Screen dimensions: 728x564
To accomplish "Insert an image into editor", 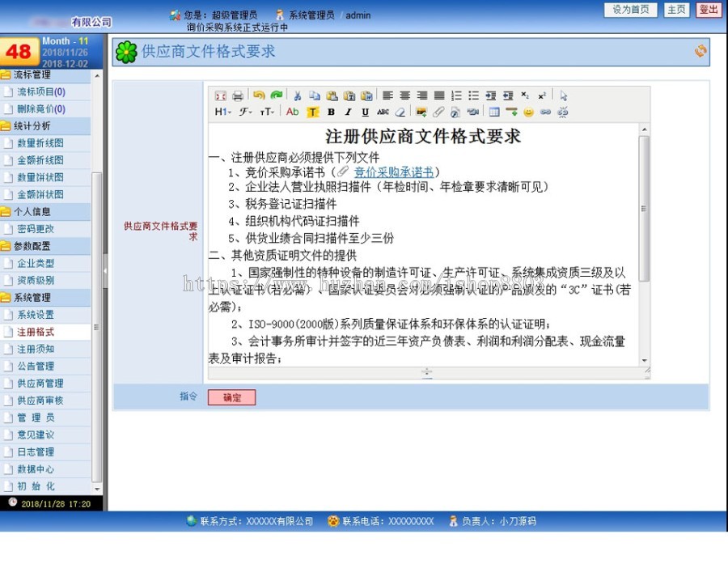I will pos(421,112).
